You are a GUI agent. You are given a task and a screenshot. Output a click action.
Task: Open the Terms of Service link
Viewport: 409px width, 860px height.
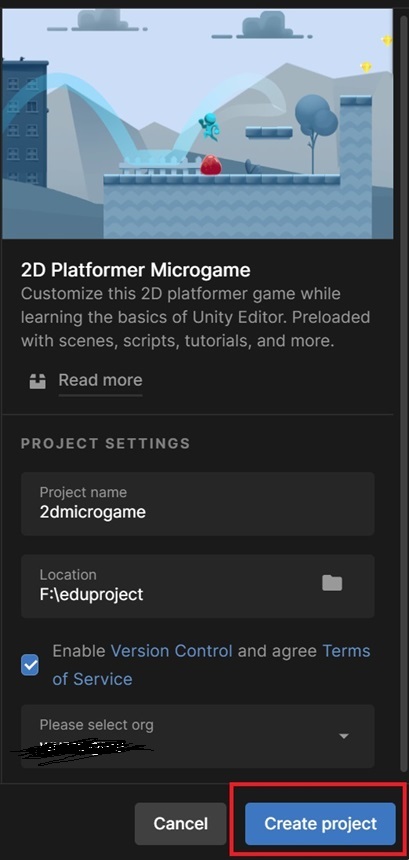211,665
